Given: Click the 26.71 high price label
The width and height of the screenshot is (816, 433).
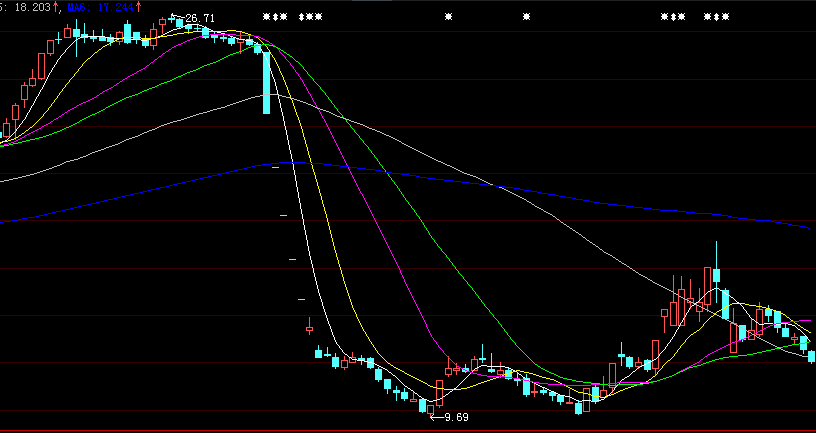Looking at the screenshot, I should point(200,18).
